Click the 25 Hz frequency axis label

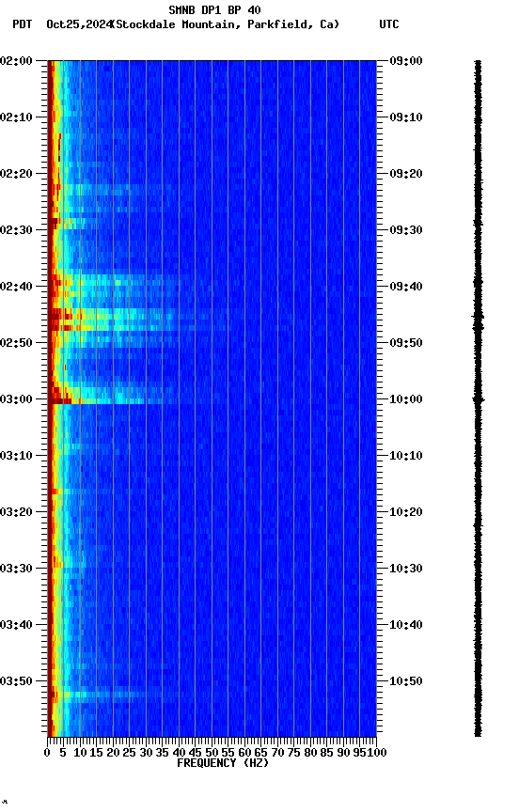[x=129, y=753]
